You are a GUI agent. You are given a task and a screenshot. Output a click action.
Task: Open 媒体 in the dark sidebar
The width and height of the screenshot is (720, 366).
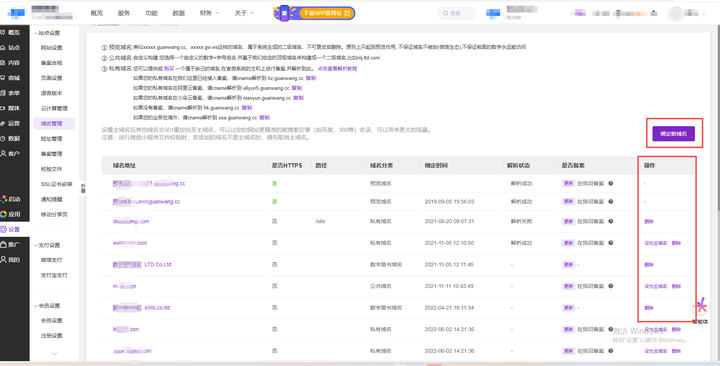point(10,108)
